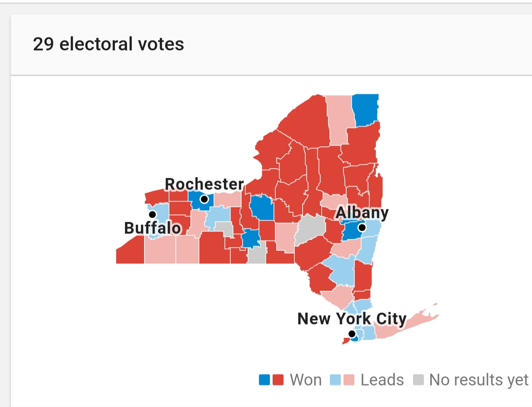Click the Rochester map label text
The image size is (532, 407).
point(204,184)
